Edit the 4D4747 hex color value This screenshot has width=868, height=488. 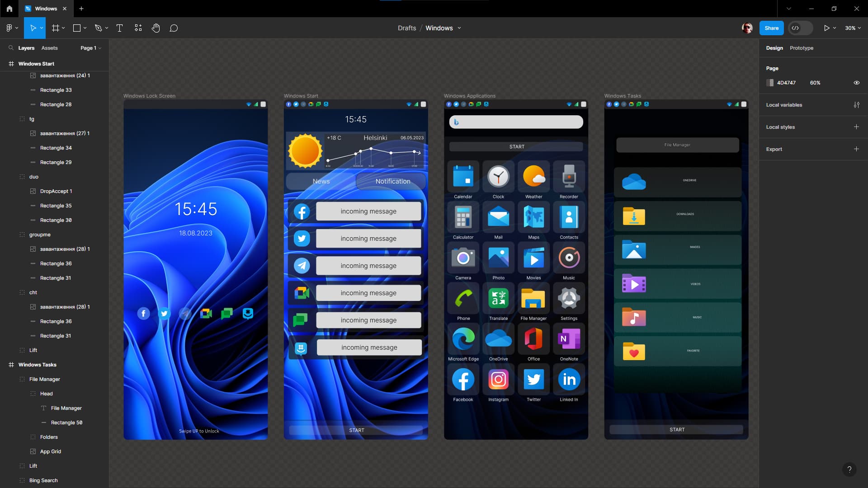tap(786, 83)
